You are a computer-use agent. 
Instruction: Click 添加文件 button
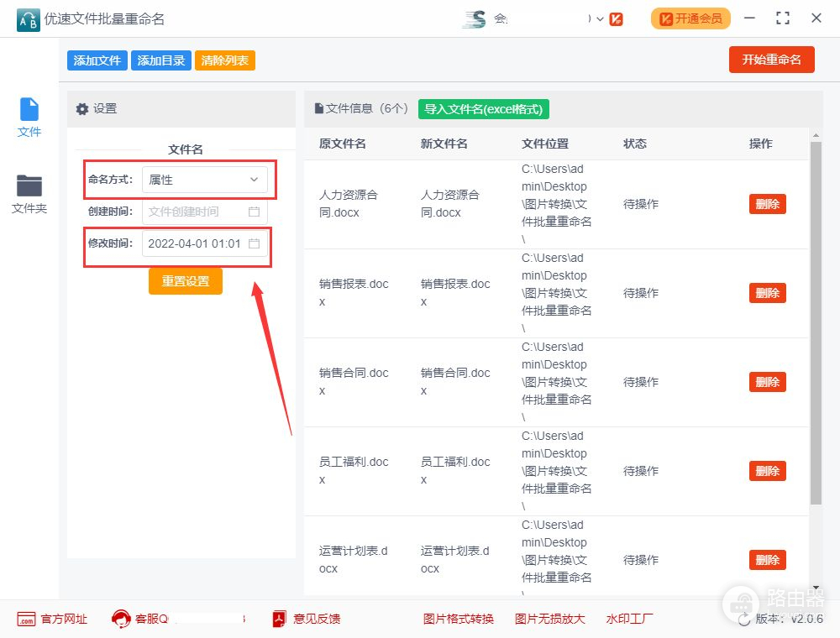(x=97, y=60)
